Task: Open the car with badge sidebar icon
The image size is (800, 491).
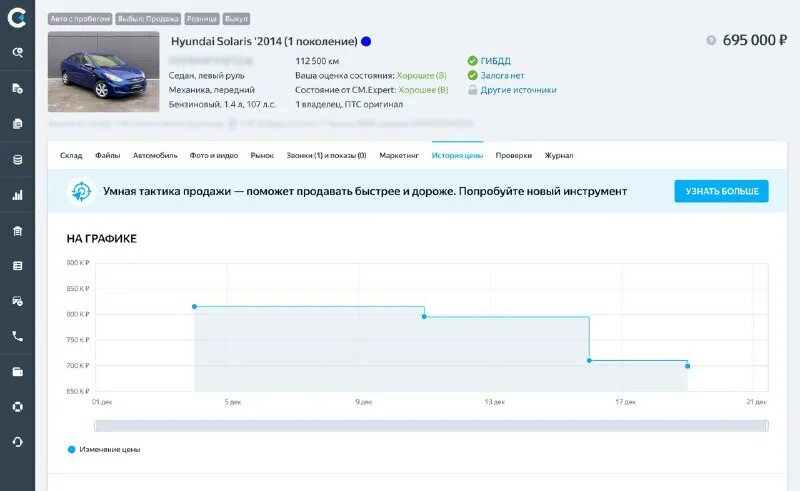Action: pos(17,301)
